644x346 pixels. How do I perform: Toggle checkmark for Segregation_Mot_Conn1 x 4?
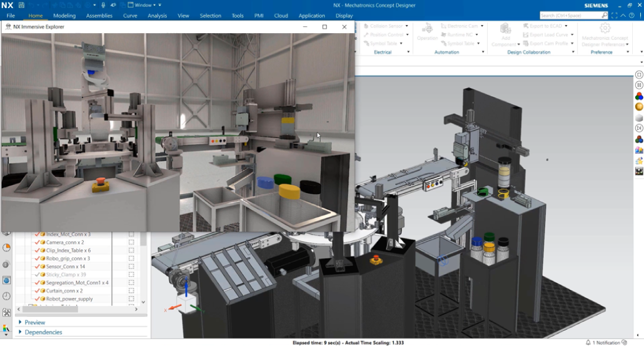pyautogui.click(x=37, y=283)
